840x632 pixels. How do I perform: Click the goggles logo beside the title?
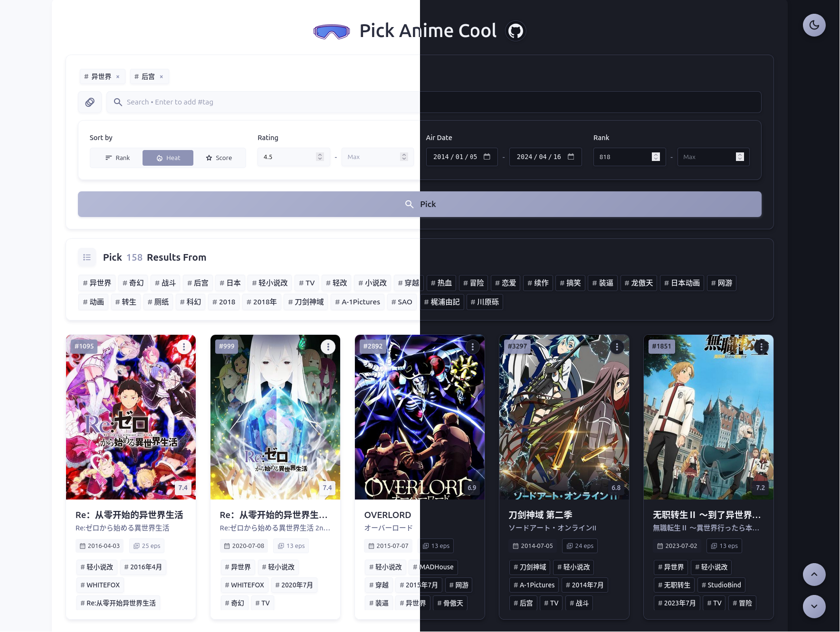click(332, 30)
